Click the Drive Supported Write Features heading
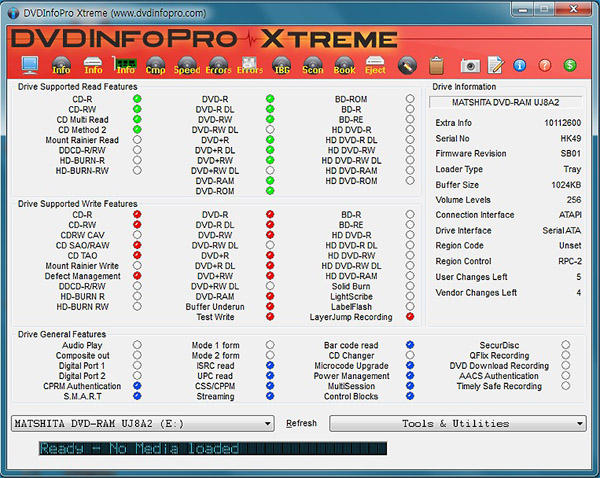 point(78,204)
